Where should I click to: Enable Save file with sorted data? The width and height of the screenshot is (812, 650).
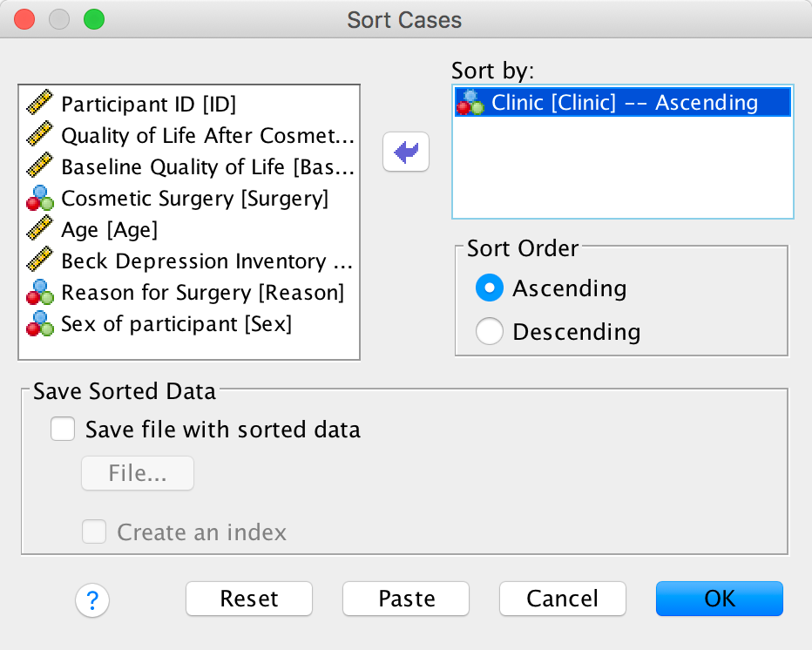pos(63,430)
